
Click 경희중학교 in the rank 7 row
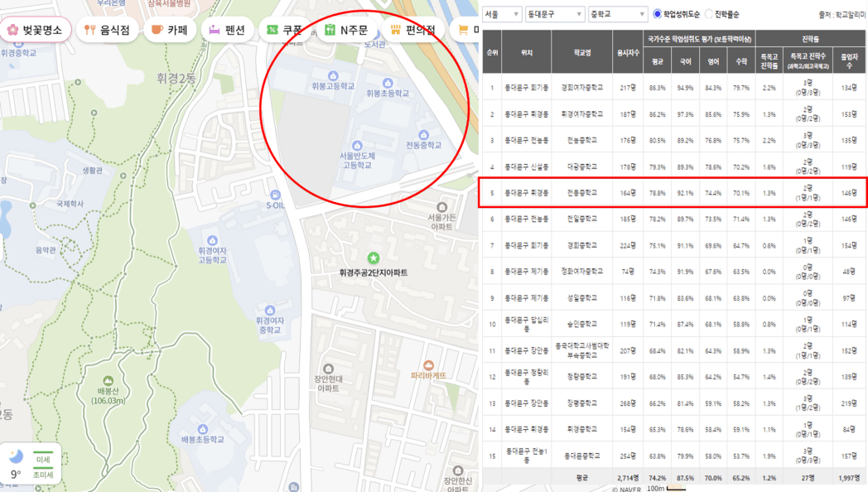click(x=581, y=245)
